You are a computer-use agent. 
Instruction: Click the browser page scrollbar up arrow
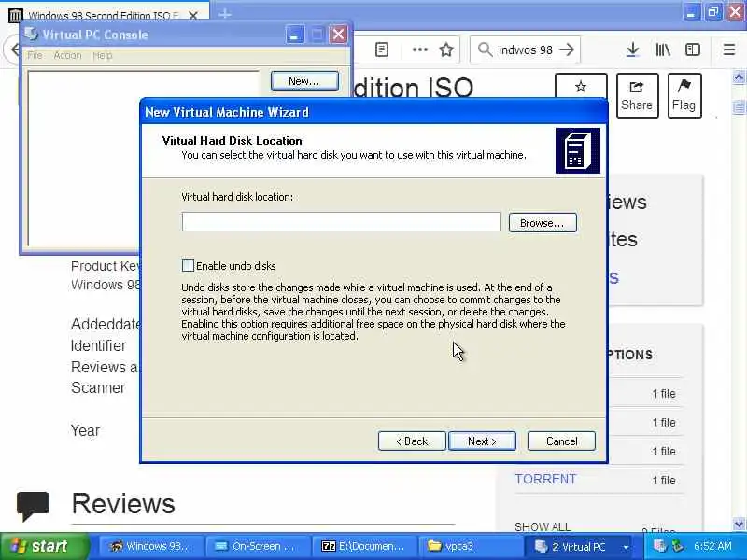click(x=739, y=77)
